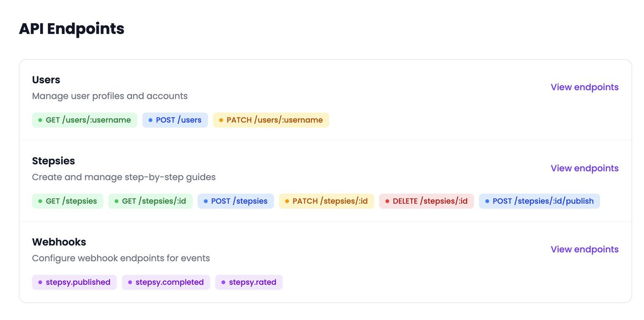View endpoints for the Users section

pos(584,88)
